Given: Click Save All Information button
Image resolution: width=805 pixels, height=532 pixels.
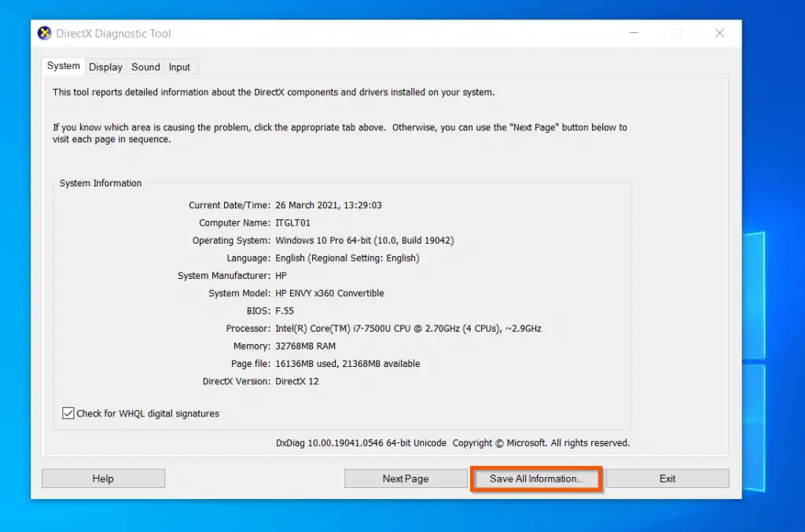Looking at the screenshot, I should pyautogui.click(x=536, y=479).
